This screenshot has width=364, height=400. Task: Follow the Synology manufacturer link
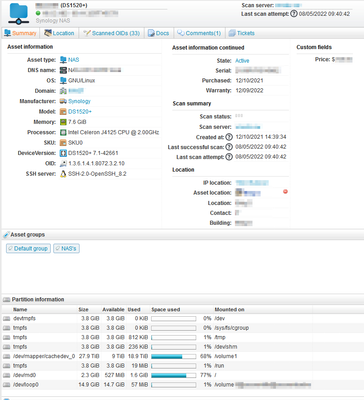(79, 101)
